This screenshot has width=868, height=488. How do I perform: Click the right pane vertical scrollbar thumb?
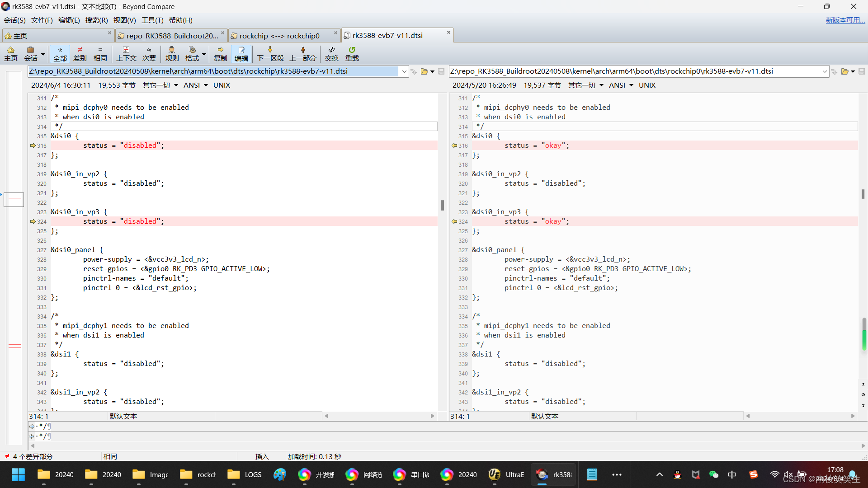point(863,194)
